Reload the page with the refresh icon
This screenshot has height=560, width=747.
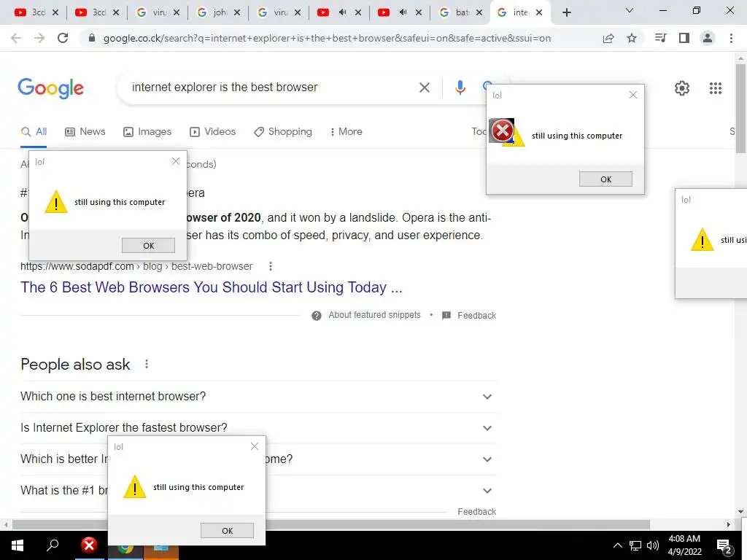63,38
